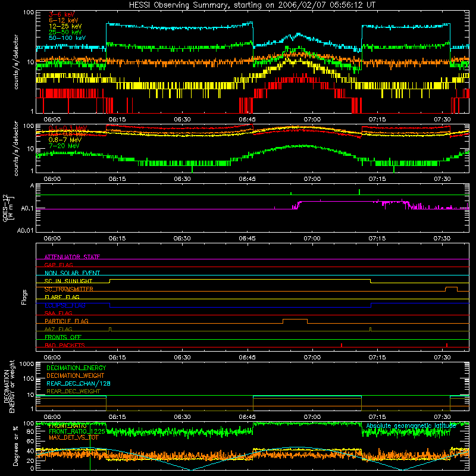Image resolution: width=476 pixels, height=476 pixels.
Task: Click the 07:00 time label under Flags panel
Action: pyautogui.click(x=312, y=358)
